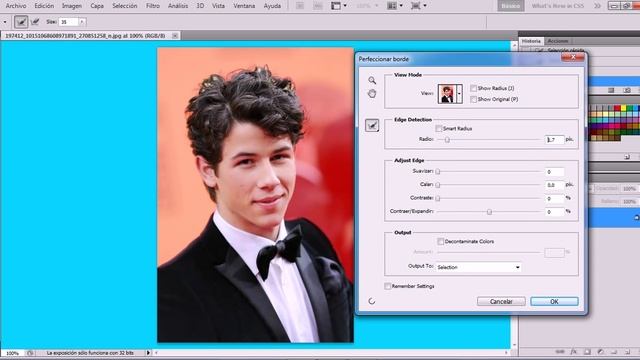Viewport: 640px width, 360px height.
Task: Switch to the Acciones tab
Action: (x=558, y=41)
